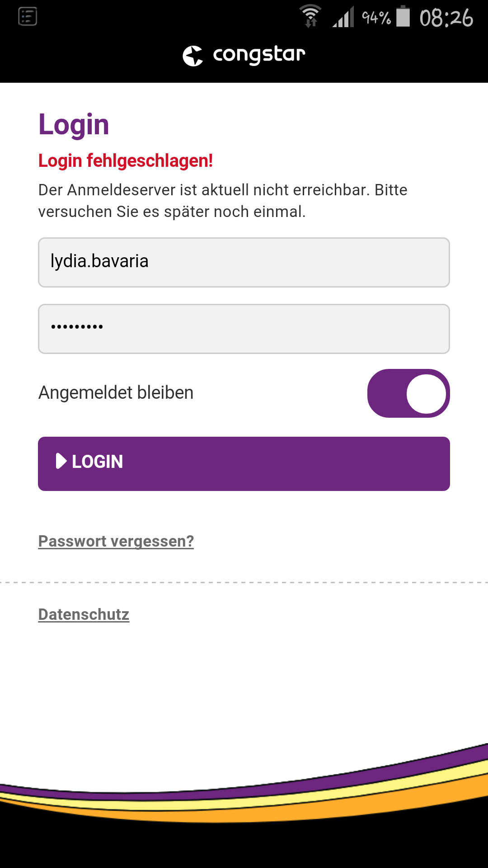
Task: Tap the 94% battery percentage indicator
Action: [376, 18]
